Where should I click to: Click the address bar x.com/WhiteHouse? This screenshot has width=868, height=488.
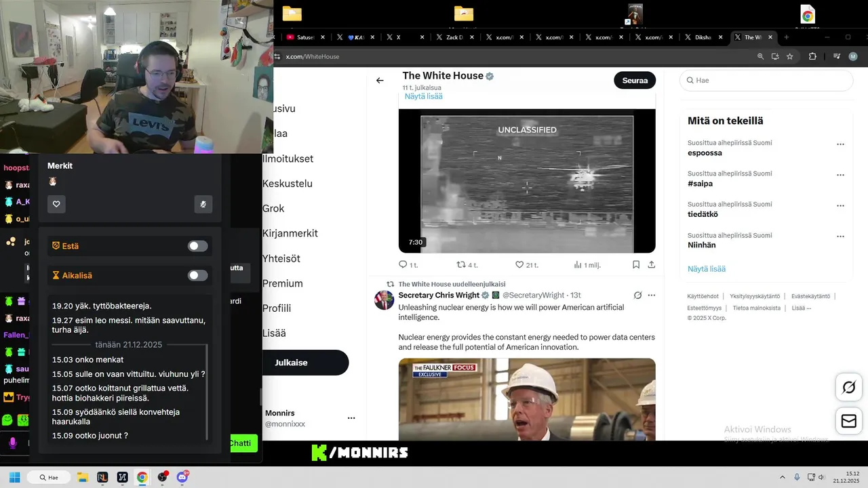coord(312,56)
